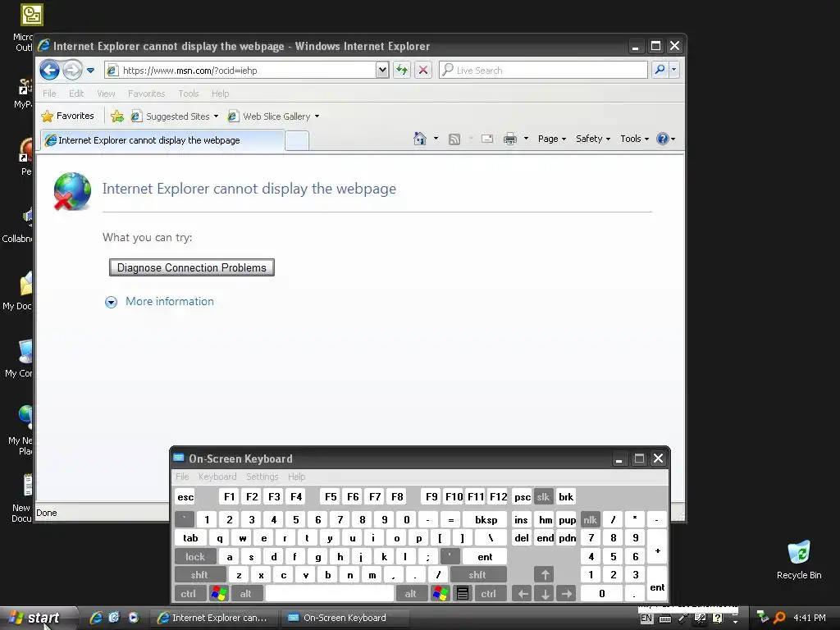840x630 pixels.
Task: Open the Favorites menu in menu bar
Action: pos(146,94)
